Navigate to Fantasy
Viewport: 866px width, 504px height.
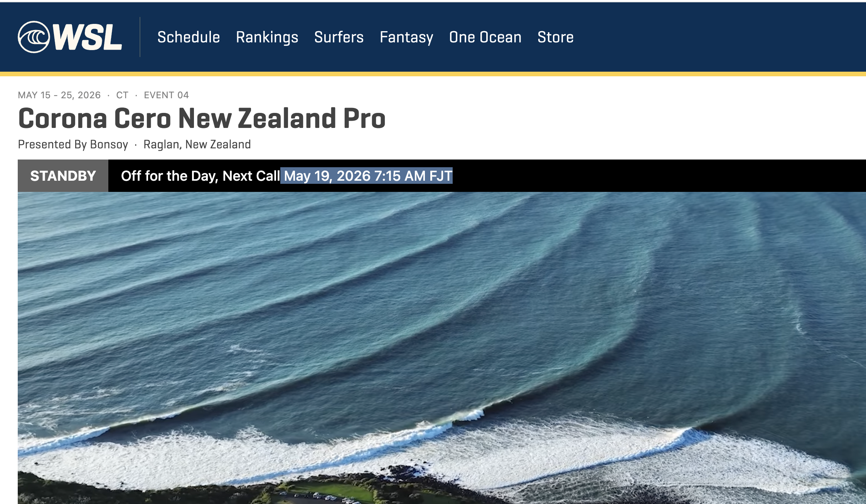[x=406, y=37]
